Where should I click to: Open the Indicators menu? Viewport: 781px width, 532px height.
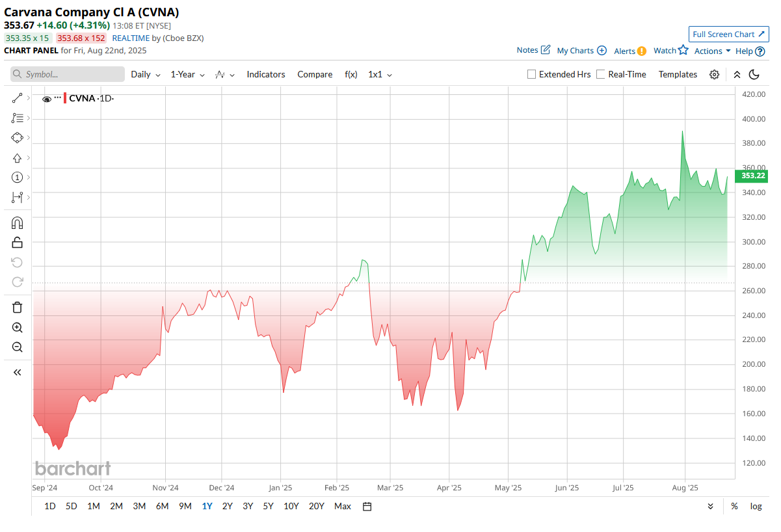pos(266,75)
